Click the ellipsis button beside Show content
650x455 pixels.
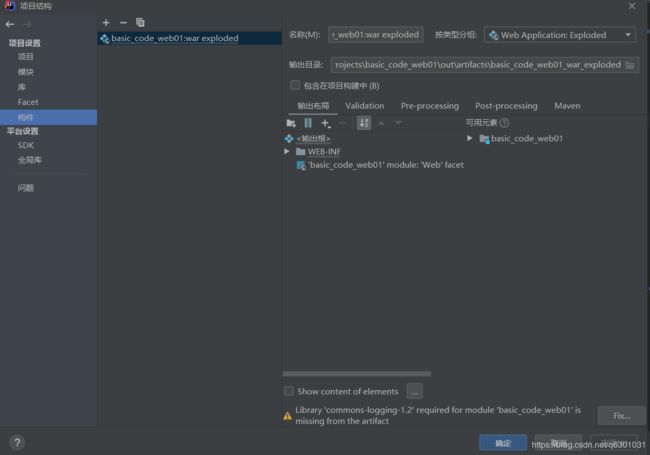tap(415, 391)
